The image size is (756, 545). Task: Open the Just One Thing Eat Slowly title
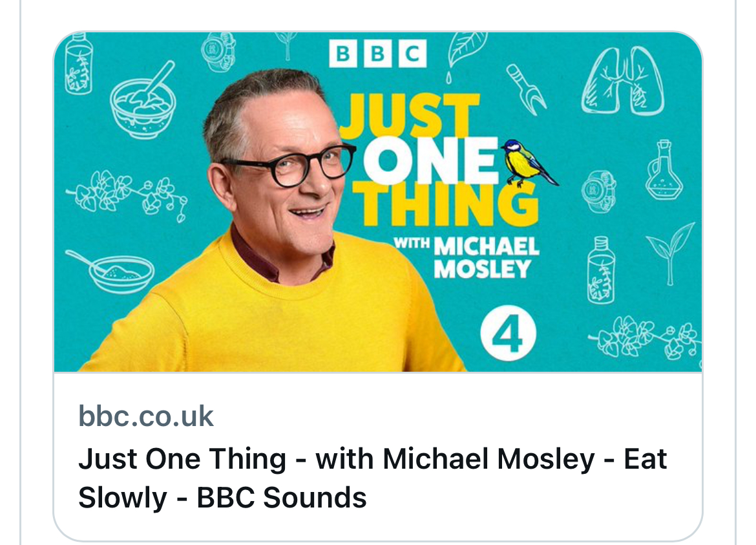click(x=372, y=478)
